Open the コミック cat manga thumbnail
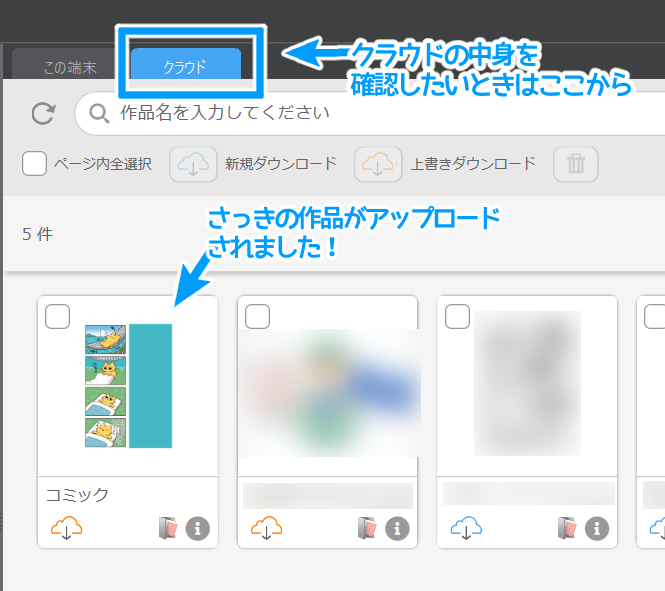Viewport: 665px width, 591px height. tap(129, 386)
